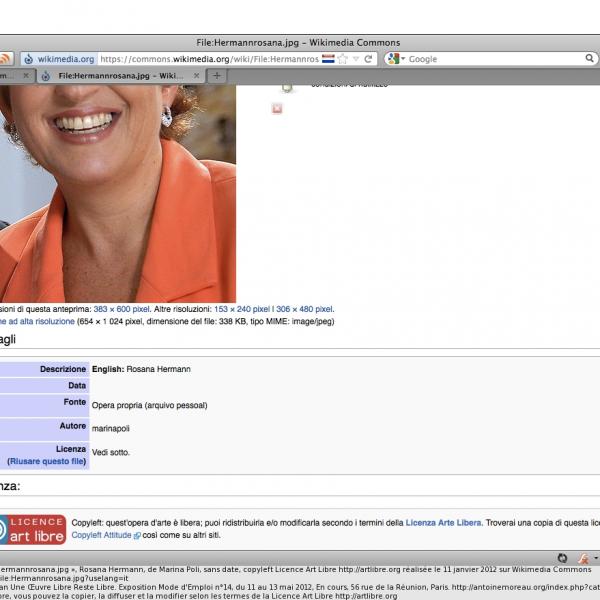600x600 pixels.
Task: Click the wikimedia.org site identity button
Action: point(59,59)
